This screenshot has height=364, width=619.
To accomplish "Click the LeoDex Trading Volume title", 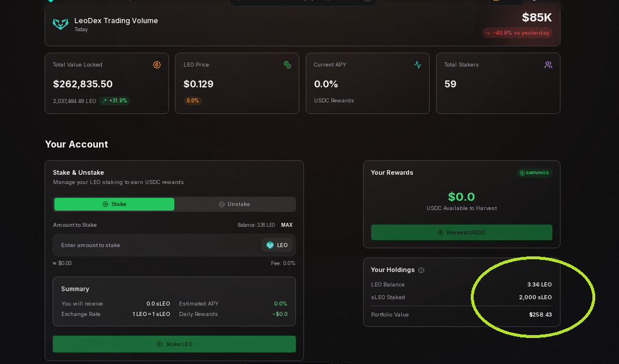I will (x=116, y=20).
